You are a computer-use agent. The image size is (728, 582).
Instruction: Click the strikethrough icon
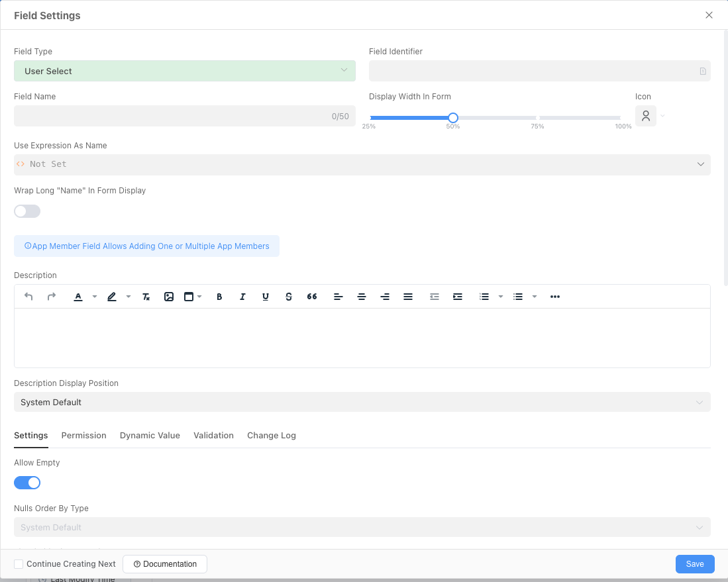point(289,297)
